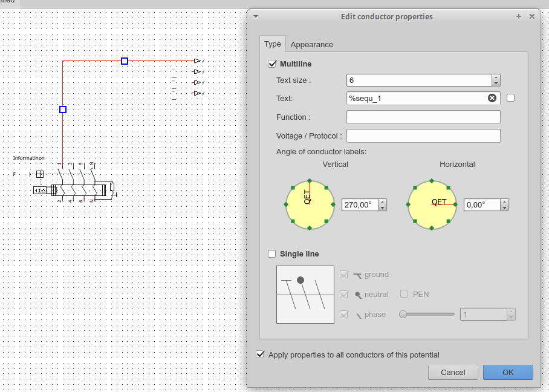Click the blue handle on the vertical conductor

coord(63,109)
